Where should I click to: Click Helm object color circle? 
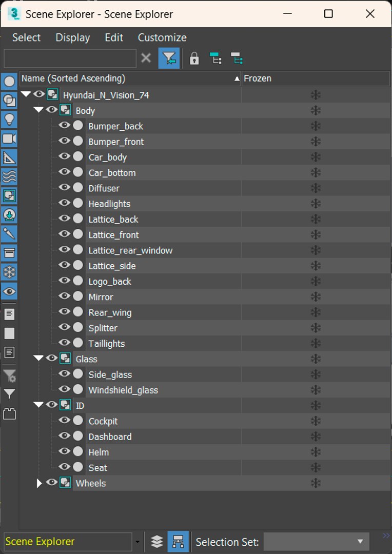(x=78, y=452)
